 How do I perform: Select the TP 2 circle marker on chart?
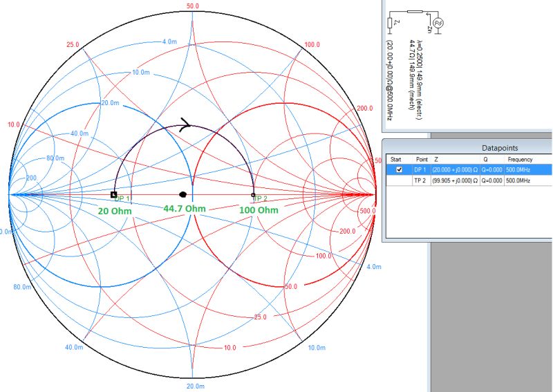253,195
